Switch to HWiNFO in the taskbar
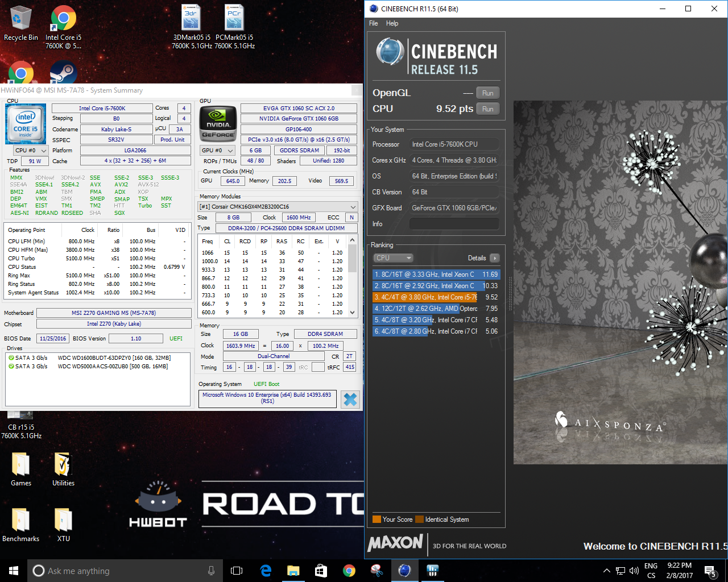This screenshot has height=582, width=728. [432, 571]
